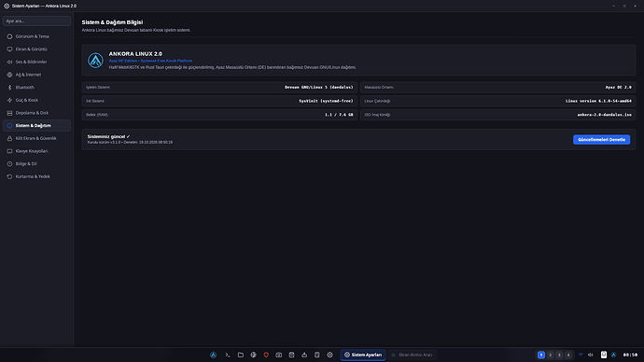
Task: Switch to workspace 1
Action: (541, 355)
